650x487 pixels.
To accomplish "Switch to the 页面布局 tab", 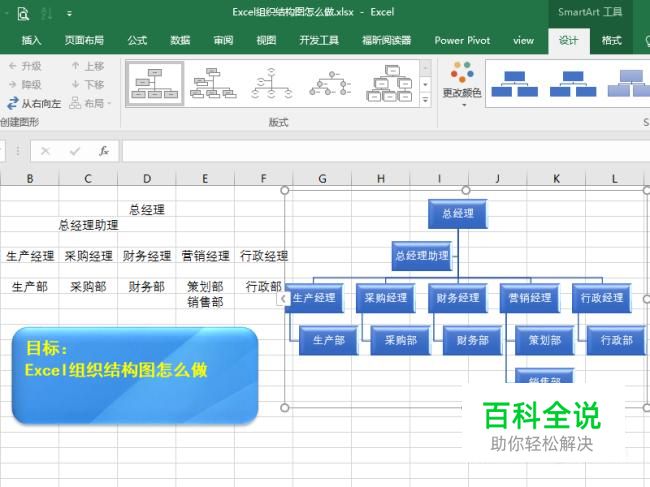I will 84,40.
